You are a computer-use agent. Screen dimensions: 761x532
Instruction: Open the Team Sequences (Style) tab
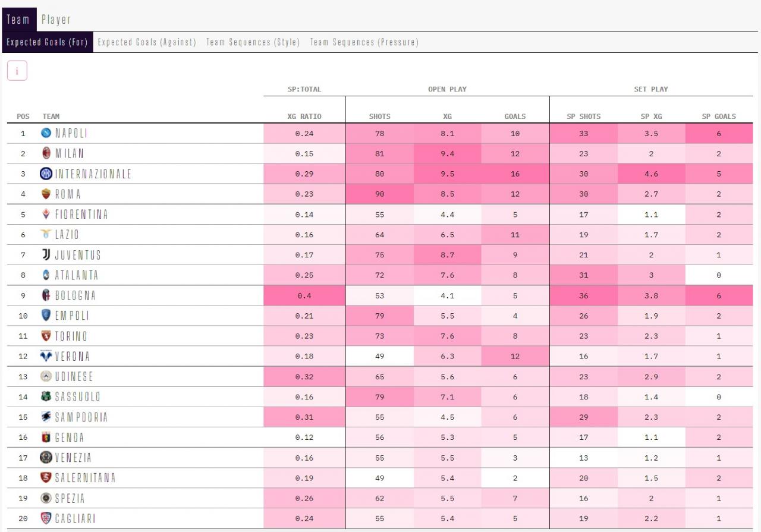(253, 42)
